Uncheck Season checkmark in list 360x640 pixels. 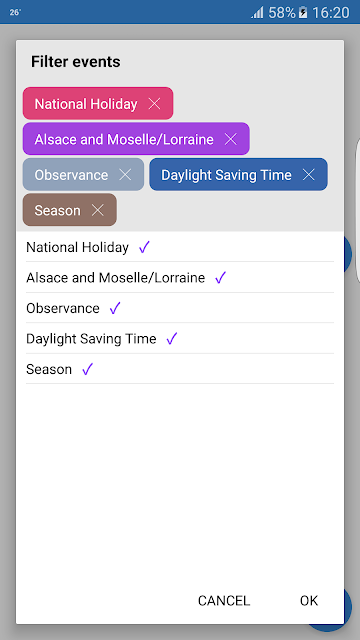[x=87, y=369]
